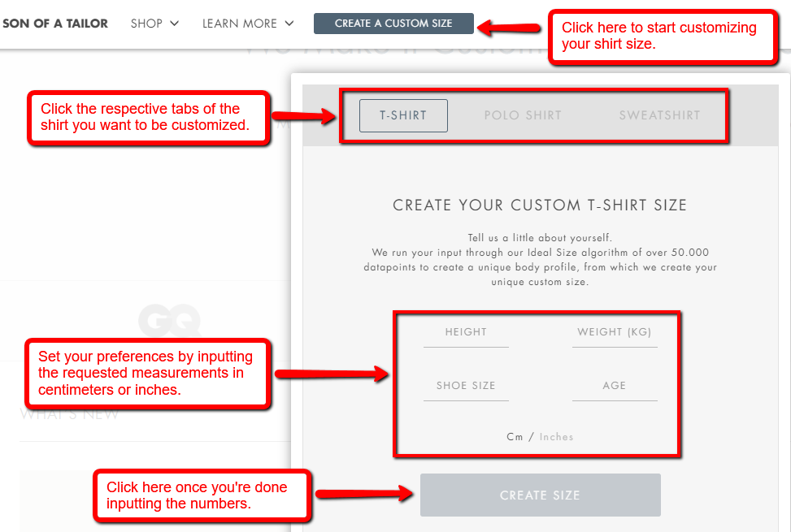
Task: Expand the chevron next to LEARN MORE
Action: coord(289,24)
